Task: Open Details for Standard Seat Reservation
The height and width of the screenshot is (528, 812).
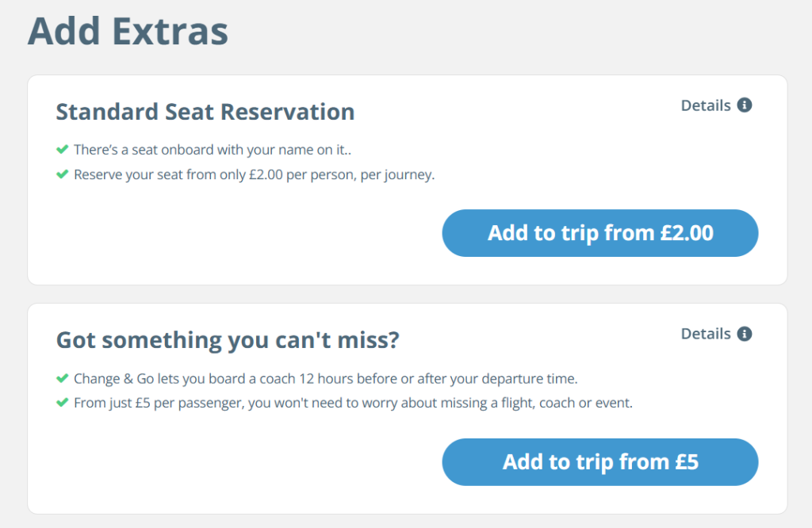Action: click(x=706, y=105)
